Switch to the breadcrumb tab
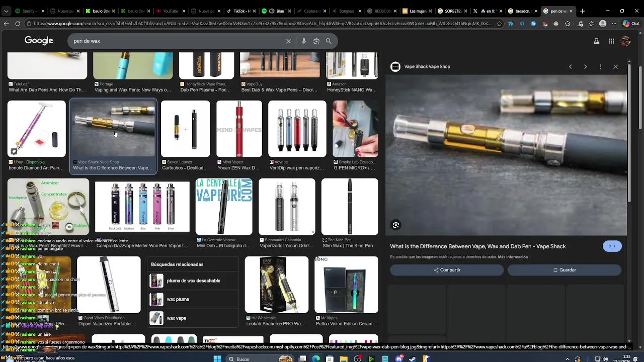This screenshot has width=644, height=362. 523,11
